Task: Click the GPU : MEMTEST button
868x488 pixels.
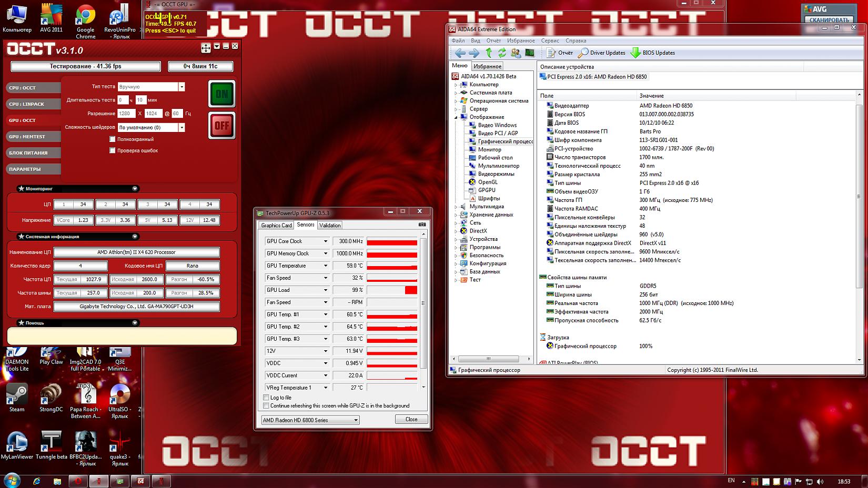Action: [x=27, y=137]
